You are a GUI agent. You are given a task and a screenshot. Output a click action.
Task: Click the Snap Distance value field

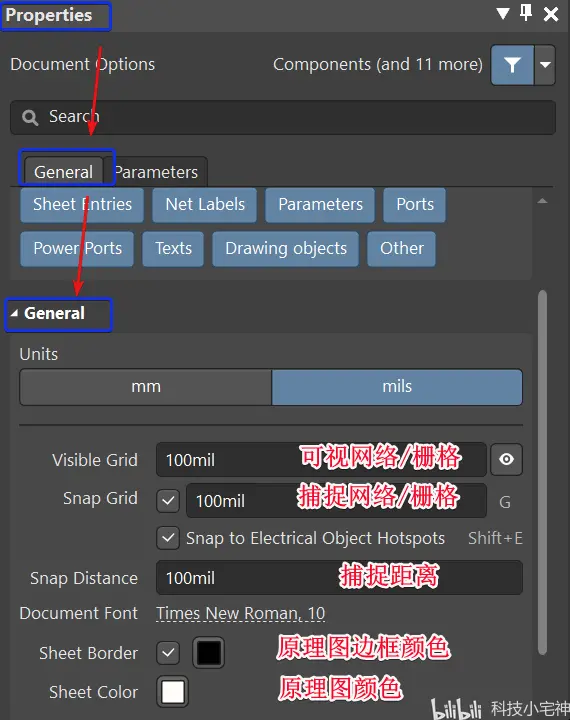pyautogui.click(x=339, y=578)
